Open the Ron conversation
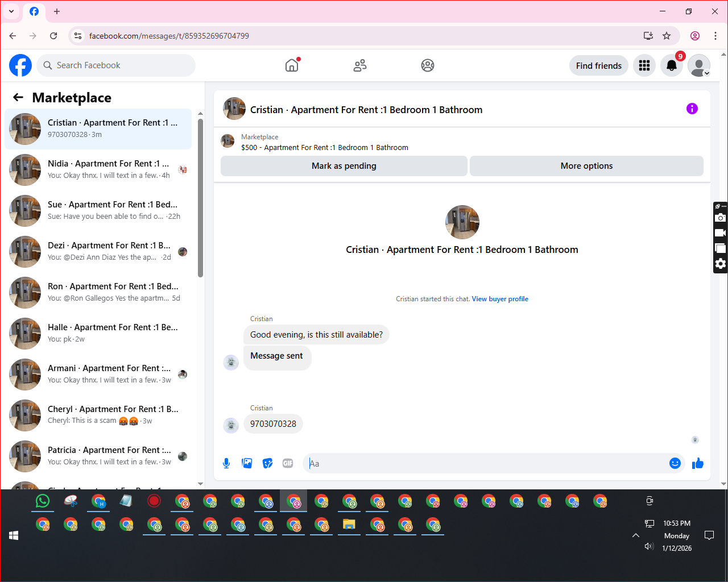 coord(98,293)
